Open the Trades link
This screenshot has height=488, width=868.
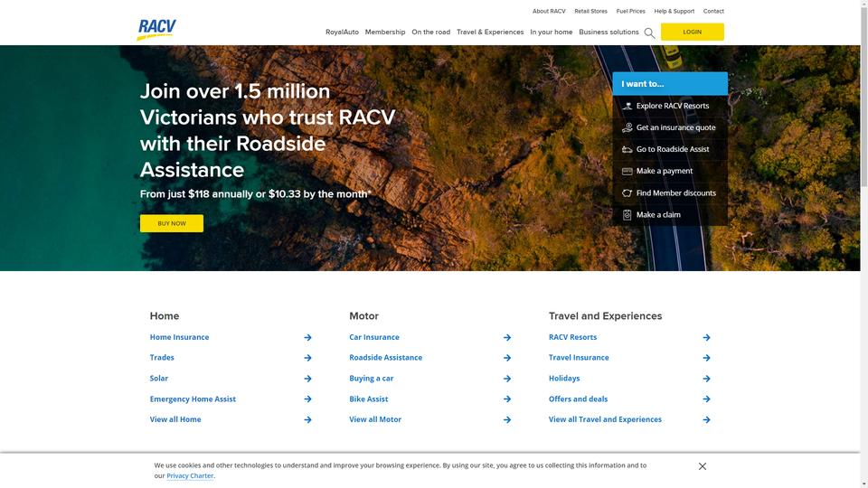(162, 358)
